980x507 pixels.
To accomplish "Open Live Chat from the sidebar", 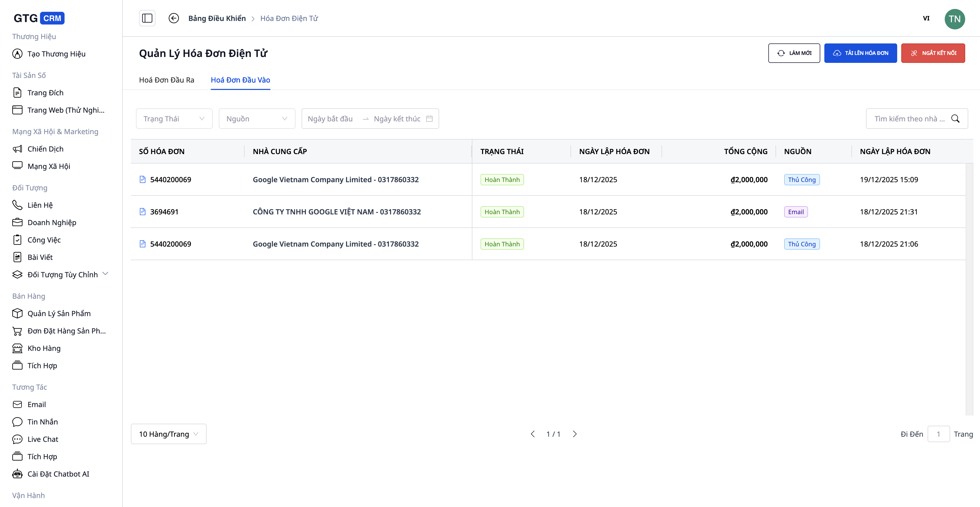I will coord(43,439).
